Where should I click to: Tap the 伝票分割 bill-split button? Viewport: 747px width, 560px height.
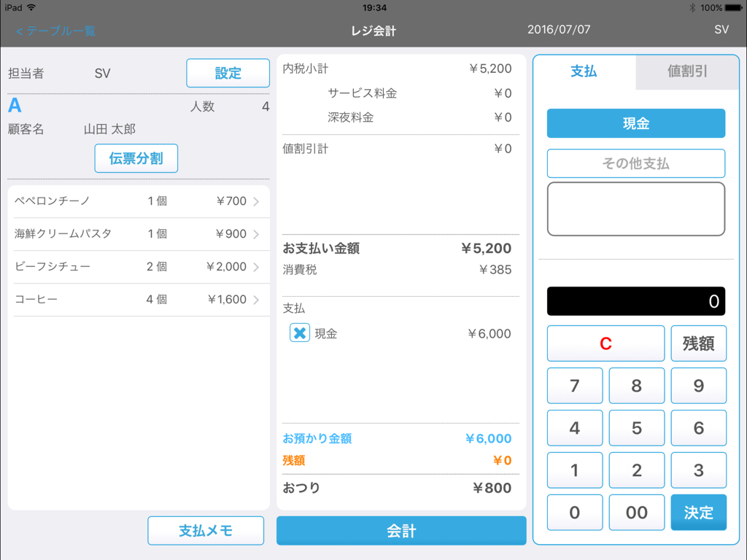point(136,158)
